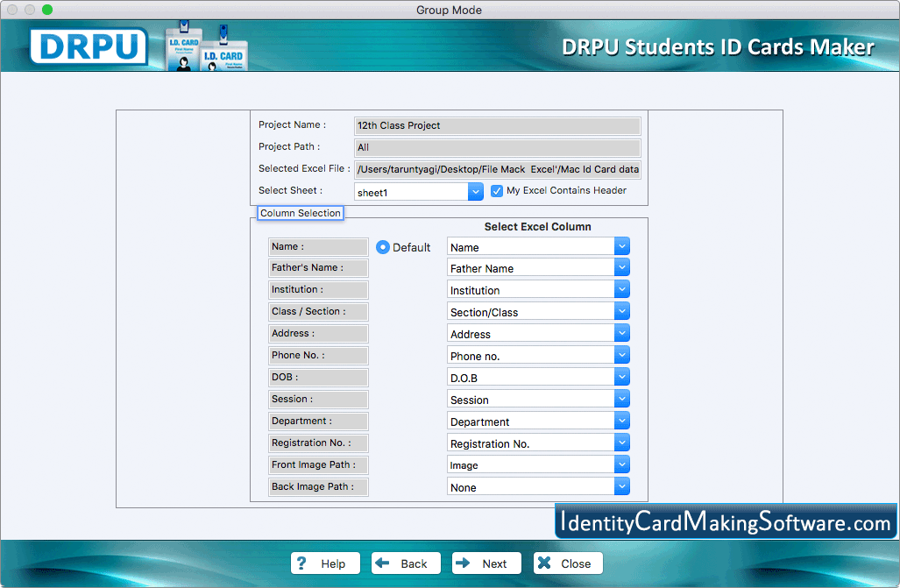This screenshot has width=900, height=588.
Task: Click the Project Path field
Action: coord(498,147)
